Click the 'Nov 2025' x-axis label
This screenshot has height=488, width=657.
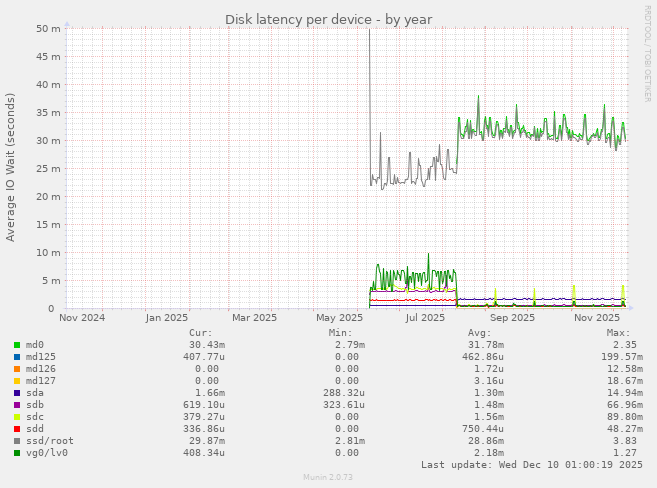(x=597, y=318)
